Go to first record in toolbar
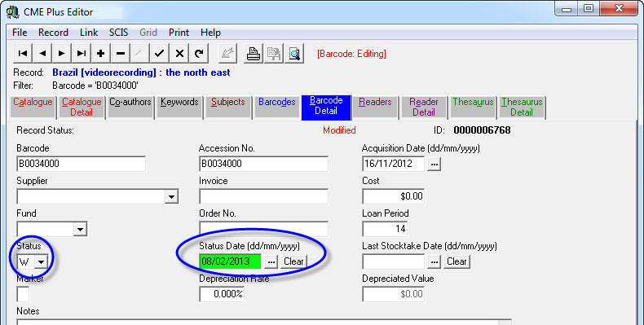Screen dimensions: 644x325 [23, 53]
